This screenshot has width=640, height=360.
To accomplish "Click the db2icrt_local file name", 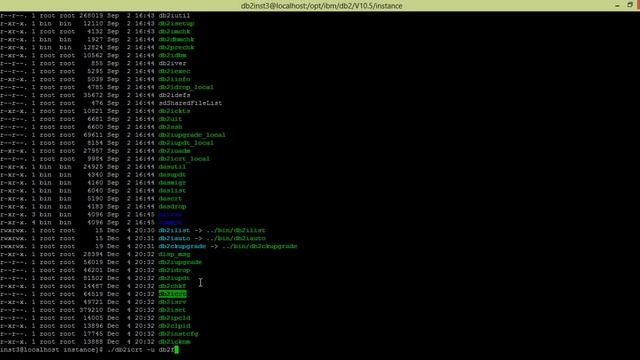I will 184,159.
